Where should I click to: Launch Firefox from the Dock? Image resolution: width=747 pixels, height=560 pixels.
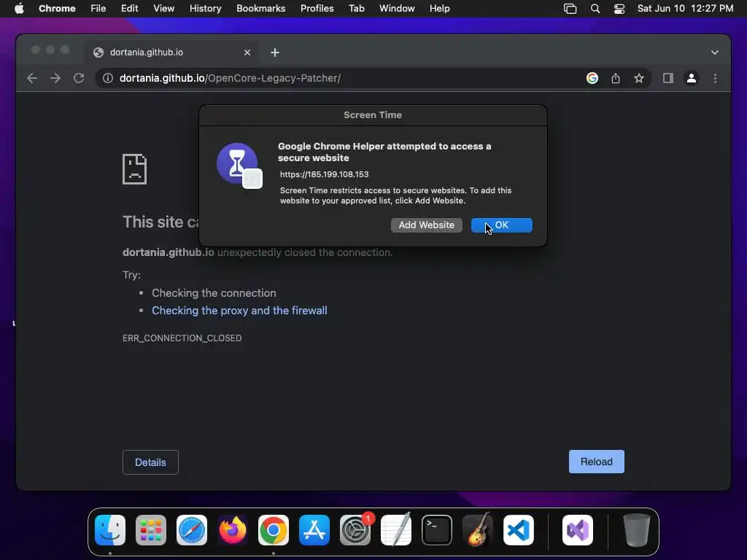(233, 530)
